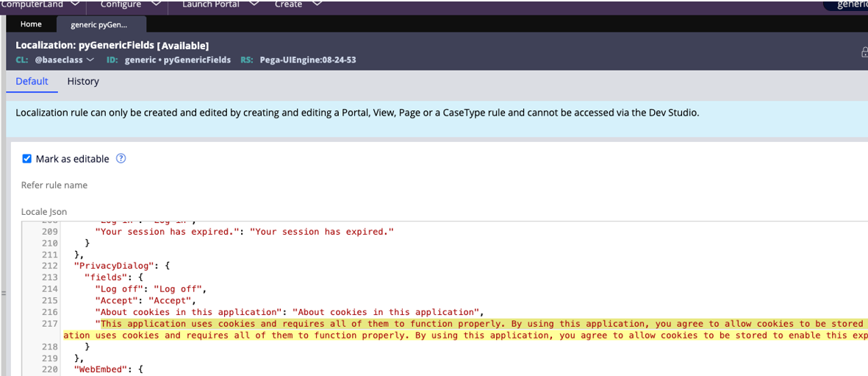Expand the @baseclass class chevron
The image size is (868, 376).
[90, 60]
